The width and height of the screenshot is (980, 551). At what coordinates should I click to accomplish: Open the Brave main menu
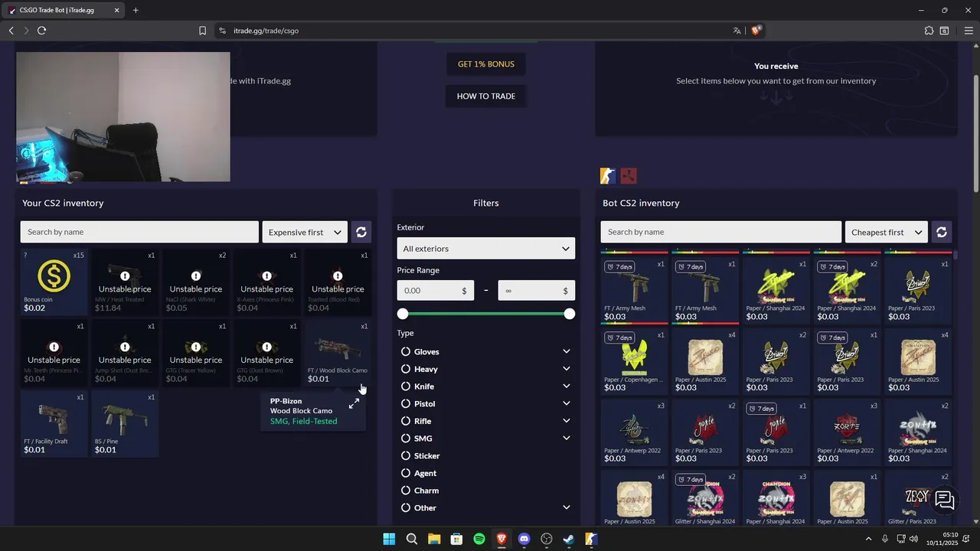(968, 31)
